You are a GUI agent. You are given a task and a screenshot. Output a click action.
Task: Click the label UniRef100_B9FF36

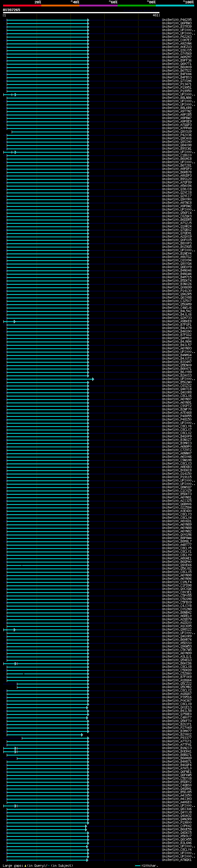pos(177,61)
